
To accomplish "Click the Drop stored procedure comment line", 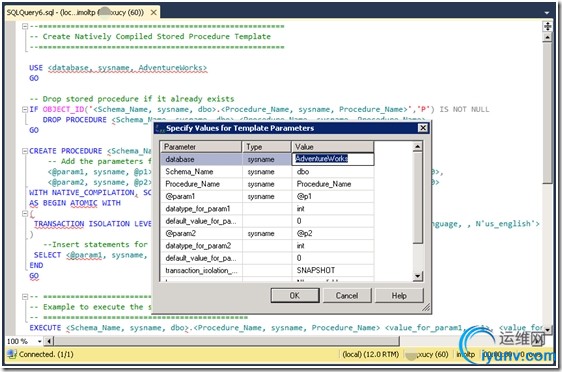I will [132, 99].
